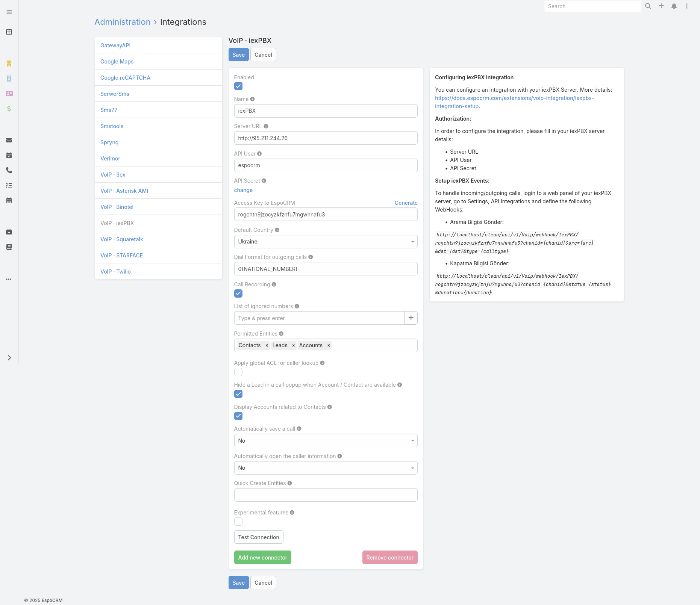This screenshot has height=605, width=700.
Task: Open Emails using the envelope icon
Action: tap(9, 140)
